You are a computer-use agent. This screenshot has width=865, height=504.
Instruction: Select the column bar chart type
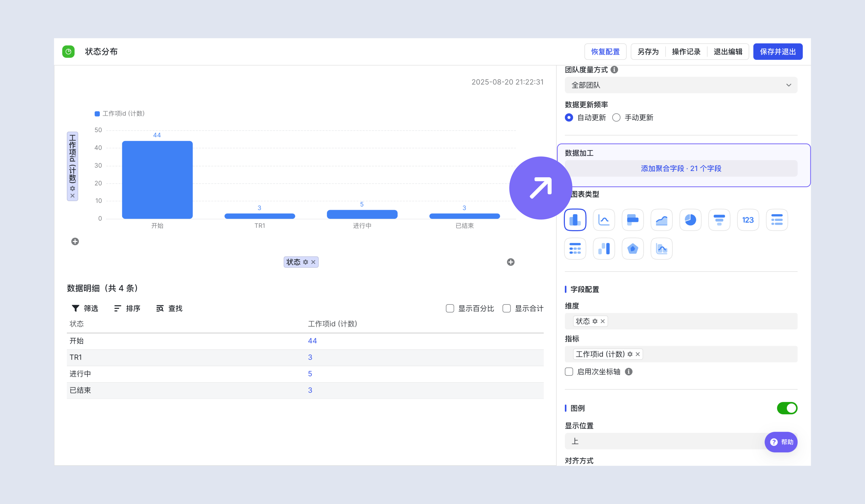575,220
